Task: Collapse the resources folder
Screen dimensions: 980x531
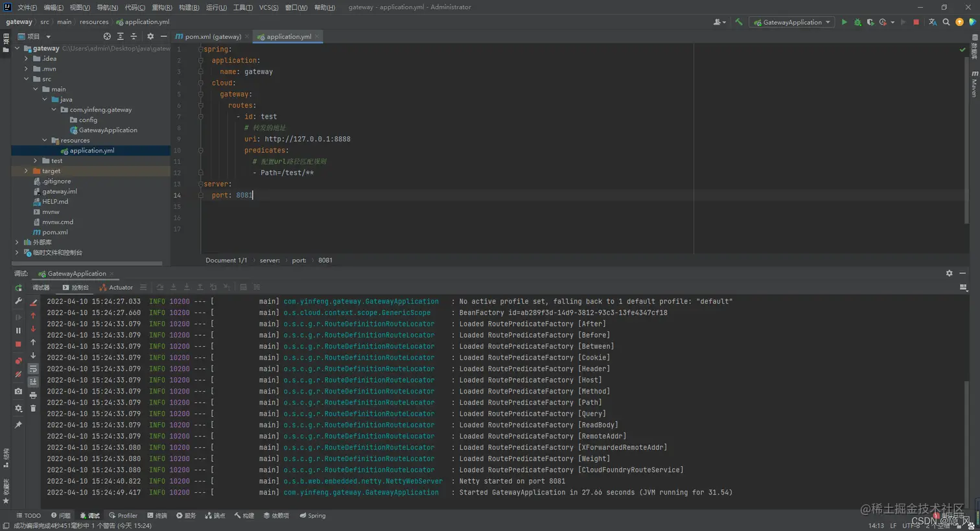Action: [45, 140]
